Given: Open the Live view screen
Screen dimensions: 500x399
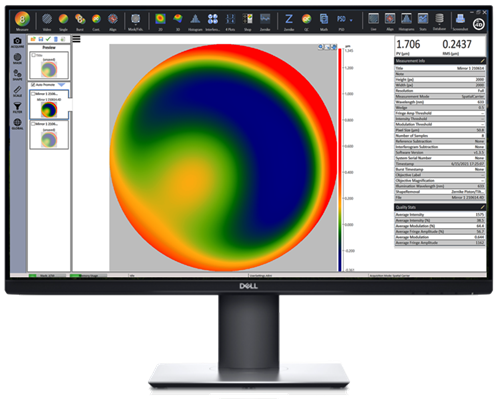Looking at the screenshot, I should (x=373, y=21).
